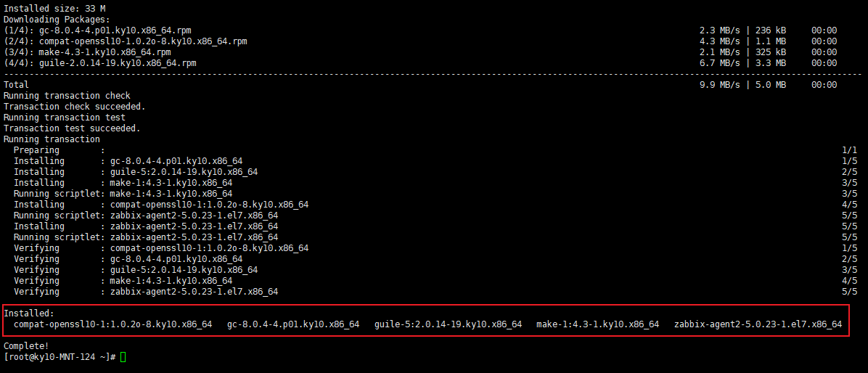Select make-1:4.3-1.ky10.x86_64 in the Installed list

point(597,324)
